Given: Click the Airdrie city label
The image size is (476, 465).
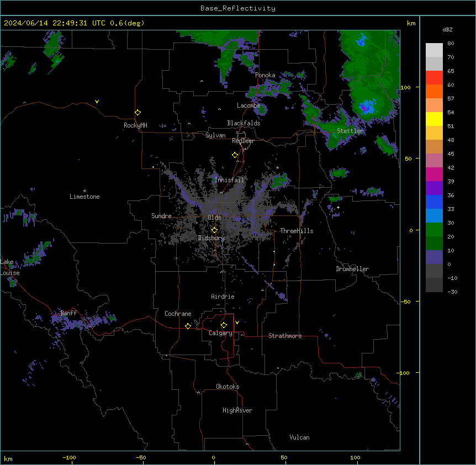Looking at the screenshot, I should (223, 297).
